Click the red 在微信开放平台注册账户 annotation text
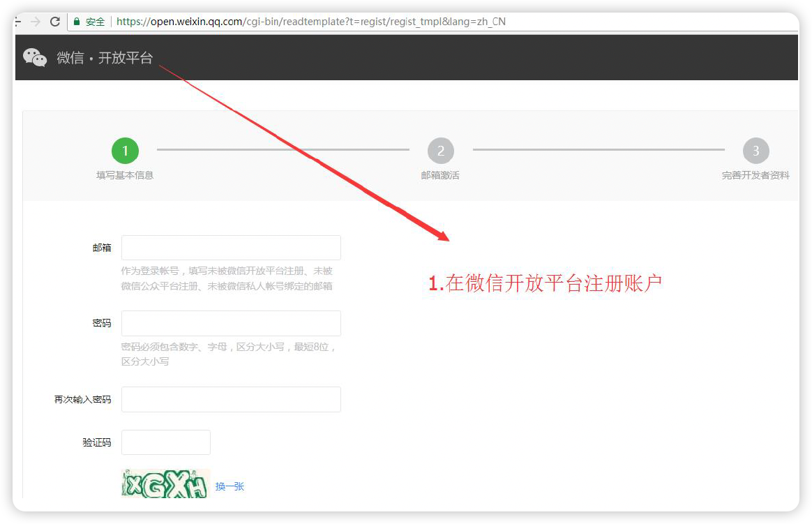The height and width of the screenshot is (524, 812). pos(545,283)
